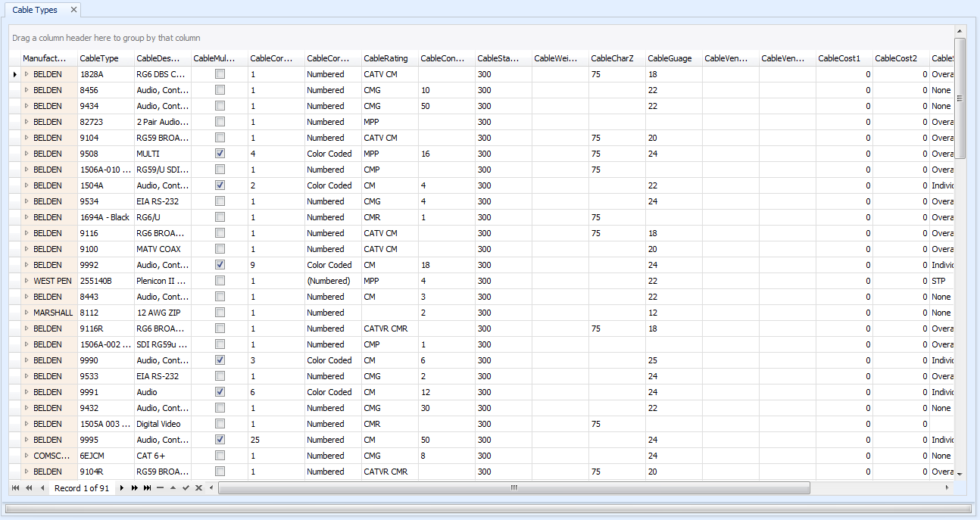980x520 pixels.
Task: Uncheck CableMulti checkbox for 9995 row
Action: (x=220, y=440)
